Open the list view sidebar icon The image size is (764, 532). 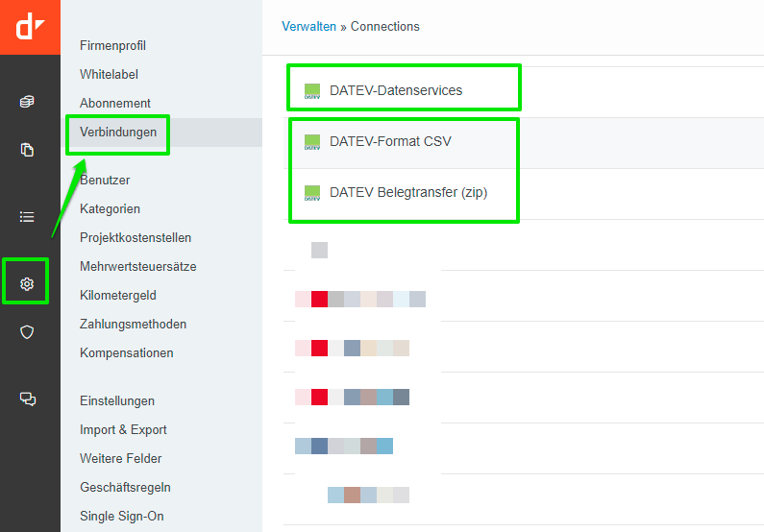point(27,217)
